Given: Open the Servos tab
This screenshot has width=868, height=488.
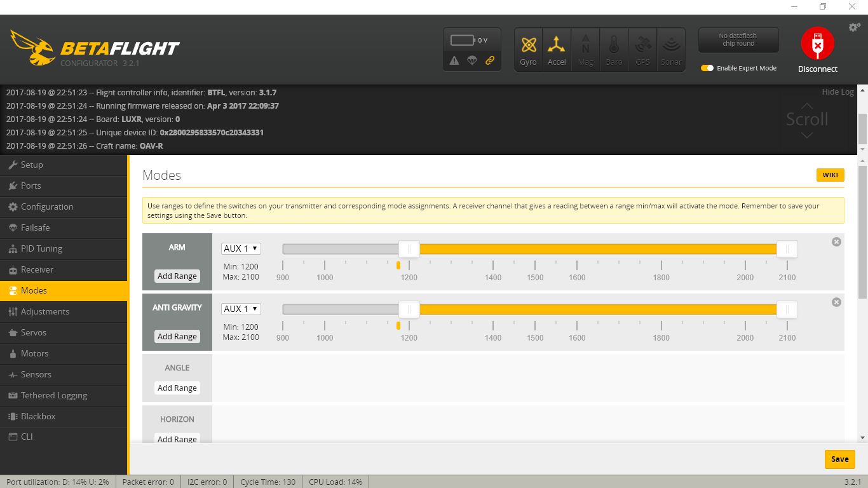Looking at the screenshot, I should [64, 332].
